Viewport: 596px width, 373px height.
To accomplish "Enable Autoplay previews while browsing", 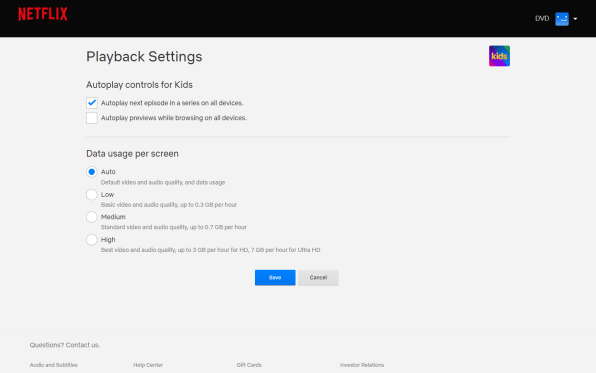I will pyautogui.click(x=92, y=118).
